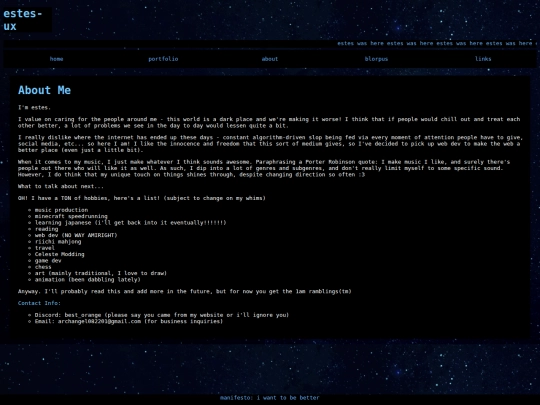540x405 pixels.
Task: Open the links navigation item
Action: click(x=483, y=59)
